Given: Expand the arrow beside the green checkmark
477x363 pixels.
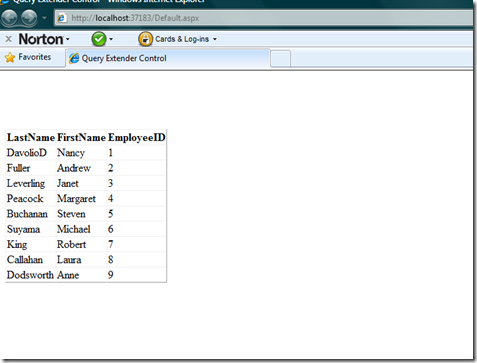Looking at the screenshot, I should click(x=111, y=39).
